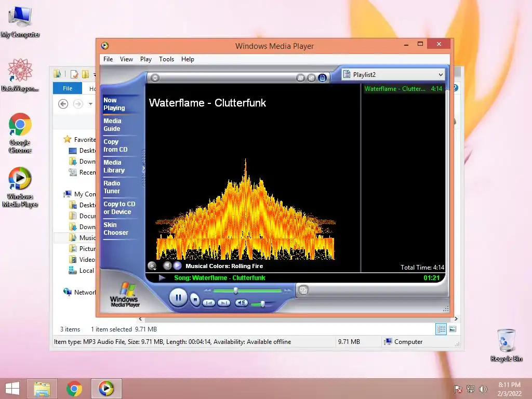Switch to compact mode with the corner icon
This screenshot has height=399, width=532.
(303, 290)
